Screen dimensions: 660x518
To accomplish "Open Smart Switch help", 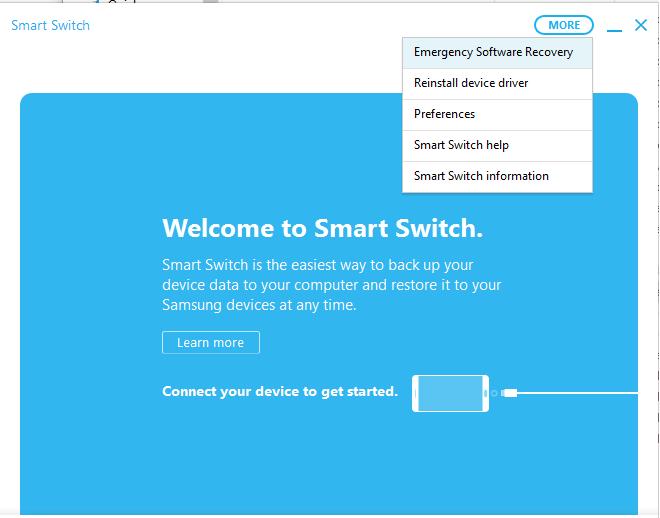I will click(x=497, y=146).
